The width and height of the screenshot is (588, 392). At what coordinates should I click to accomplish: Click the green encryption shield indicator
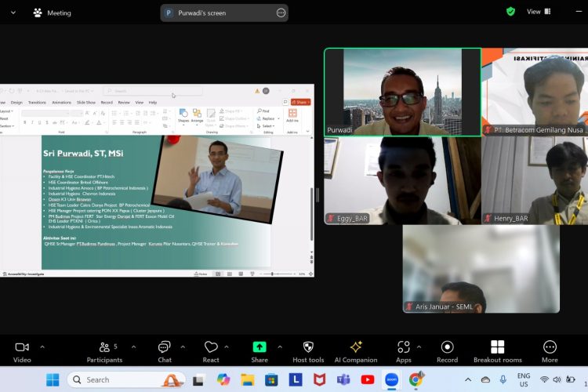click(x=510, y=12)
